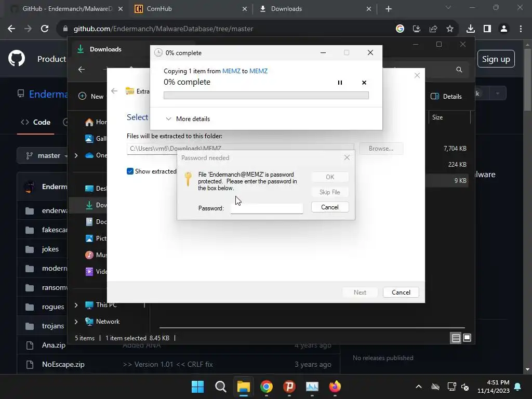Screen dimensions: 532x399
Task: Open Chrome profile icon
Action: pos(504,29)
